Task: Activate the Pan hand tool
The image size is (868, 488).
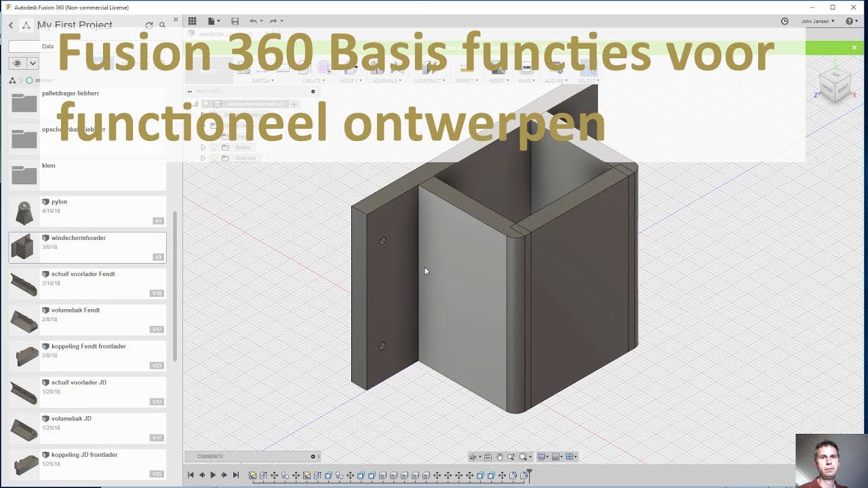Action: pos(500,457)
